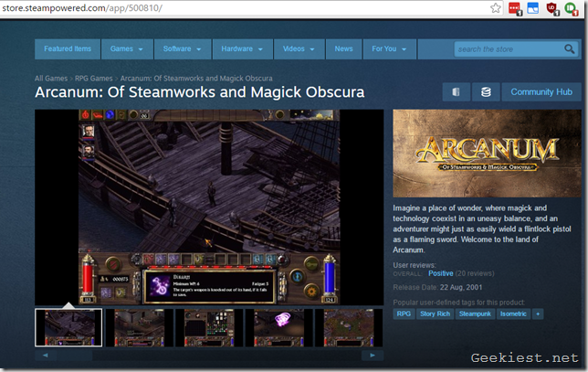The image size is (588, 372).
Task: Select the thumbnail with purple spell icon
Action: (278, 327)
